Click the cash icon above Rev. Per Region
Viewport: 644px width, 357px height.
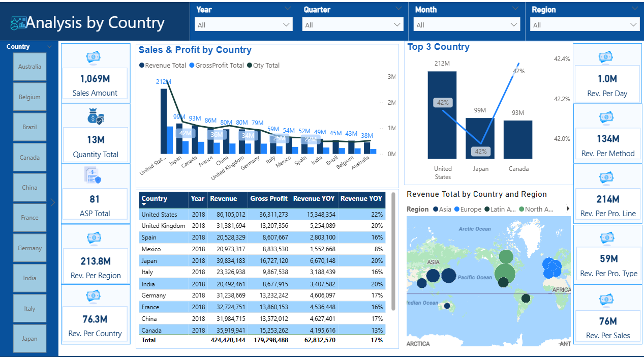pos(95,237)
